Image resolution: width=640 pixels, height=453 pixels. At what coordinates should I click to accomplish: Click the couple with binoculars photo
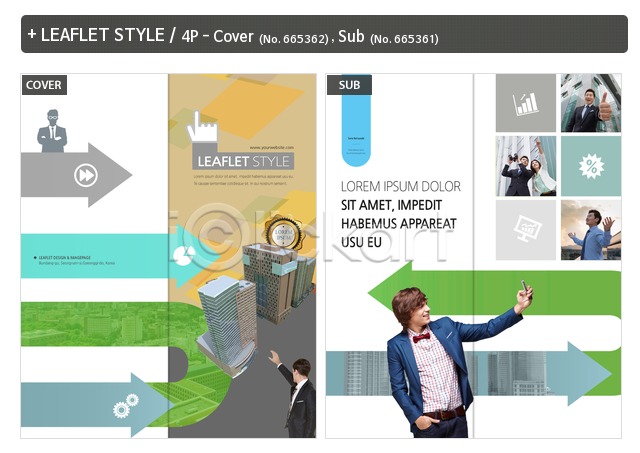526,166
